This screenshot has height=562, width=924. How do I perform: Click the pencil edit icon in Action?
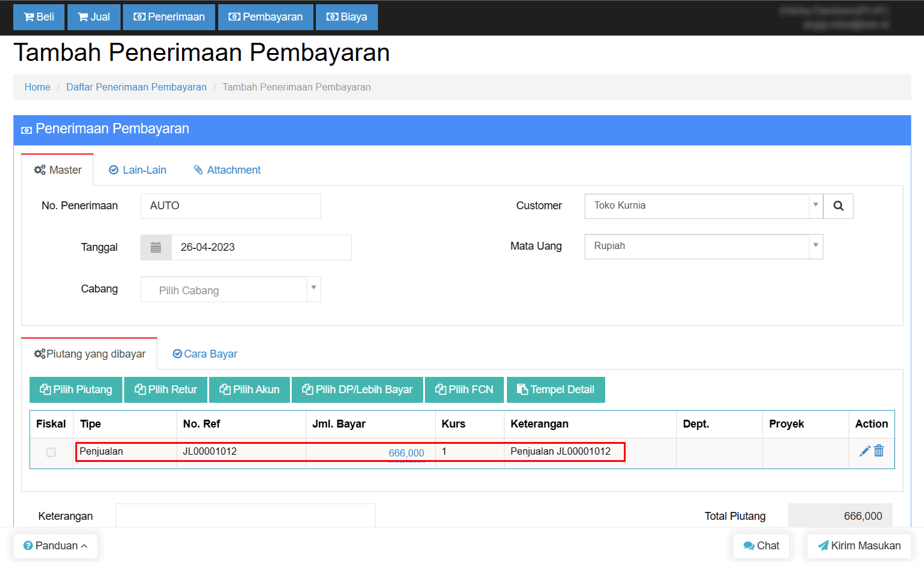pyautogui.click(x=864, y=451)
